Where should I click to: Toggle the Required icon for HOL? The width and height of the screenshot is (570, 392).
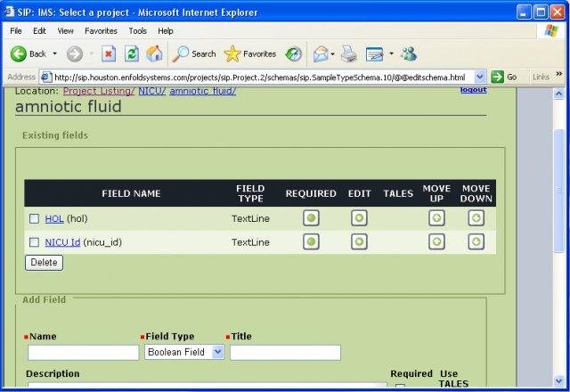(x=311, y=218)
